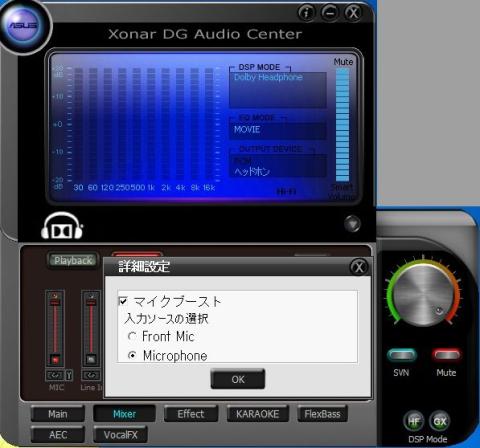Image resolution: width=480 pixels, height=448 pixels.
Task: Toggle the マイクブースト checkbox
Action: pyautogui.click(x=123, y=301)
